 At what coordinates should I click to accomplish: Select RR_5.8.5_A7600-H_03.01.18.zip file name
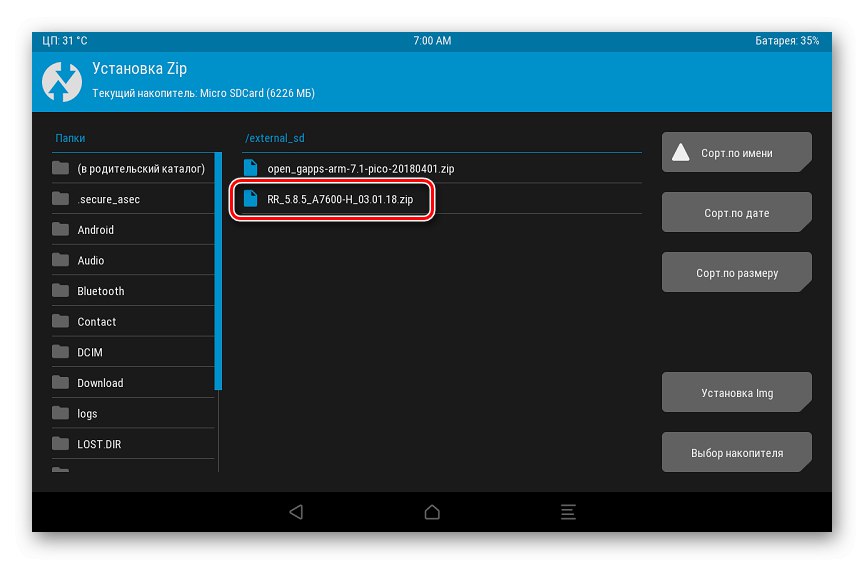[340, 199]
